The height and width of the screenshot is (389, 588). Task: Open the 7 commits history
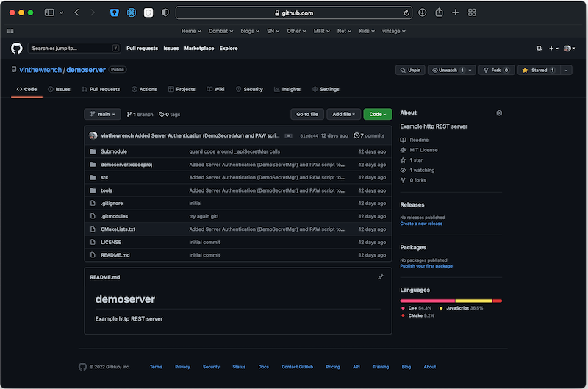click(x=369, y=135)
